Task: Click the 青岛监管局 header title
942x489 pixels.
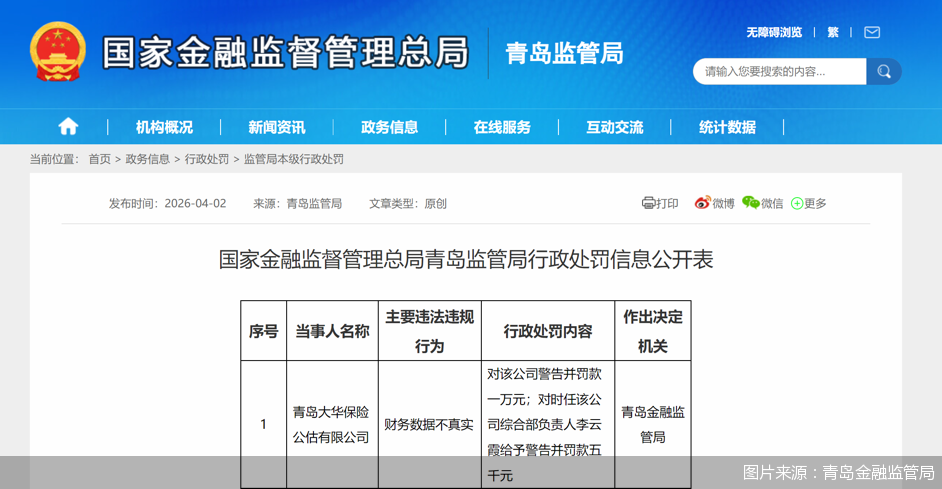Action: pos(564,53)
